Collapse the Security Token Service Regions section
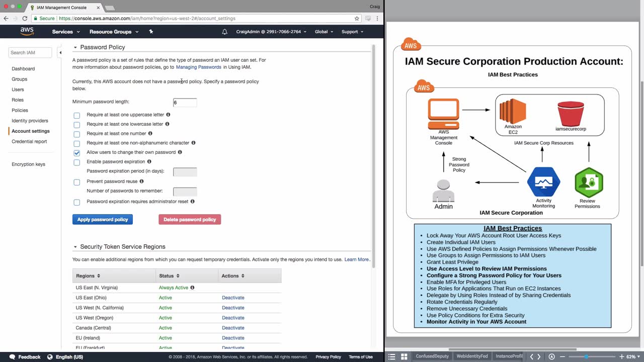 pos(75,247)
